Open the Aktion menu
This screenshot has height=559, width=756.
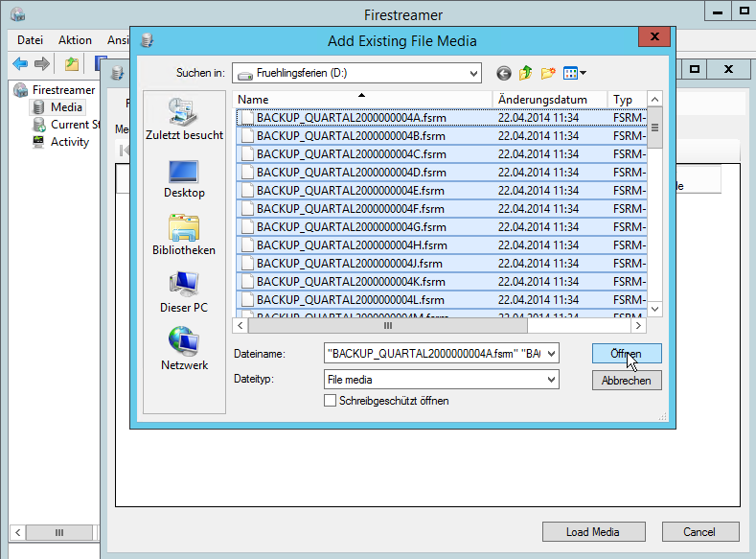coord(75,40)
